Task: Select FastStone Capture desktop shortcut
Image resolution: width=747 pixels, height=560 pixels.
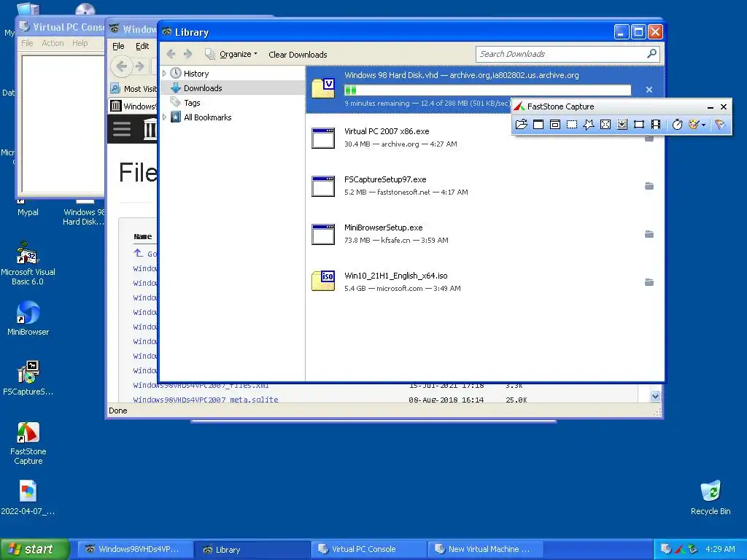Action: tap(28, 443)
